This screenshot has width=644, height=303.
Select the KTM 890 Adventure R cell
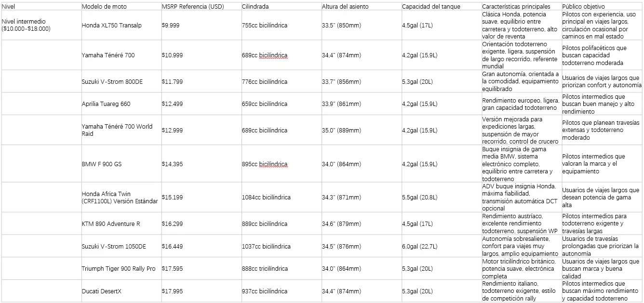pyautogui.click(x=121, y=224)
